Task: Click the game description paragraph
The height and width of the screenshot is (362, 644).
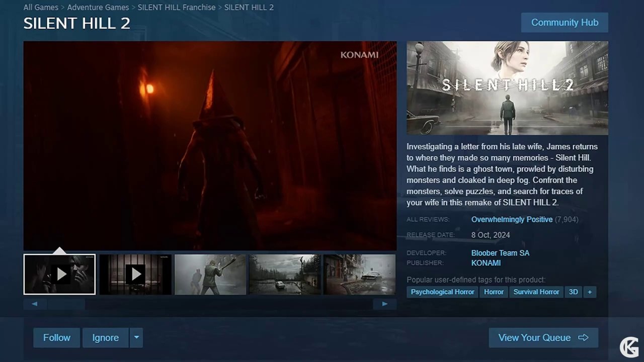Action: coord(502,174)
